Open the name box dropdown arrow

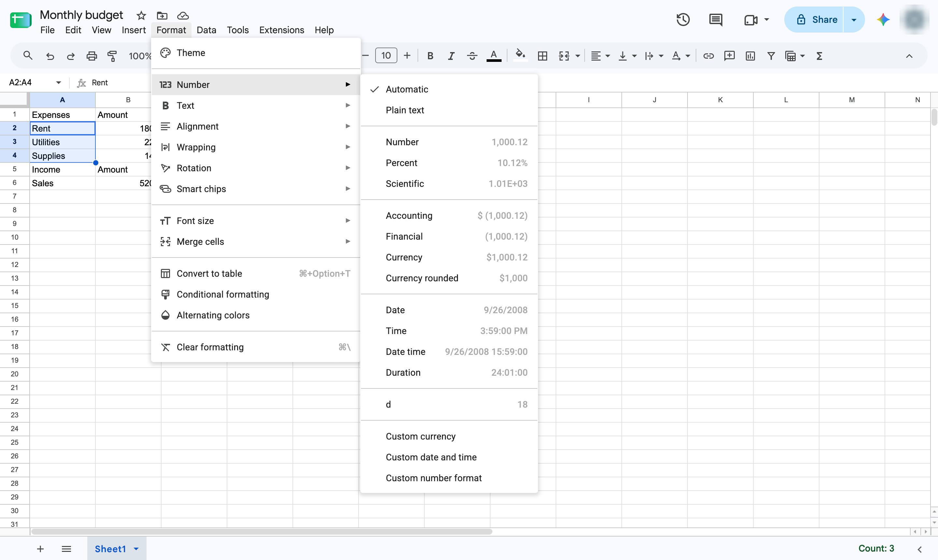point(59,83)
